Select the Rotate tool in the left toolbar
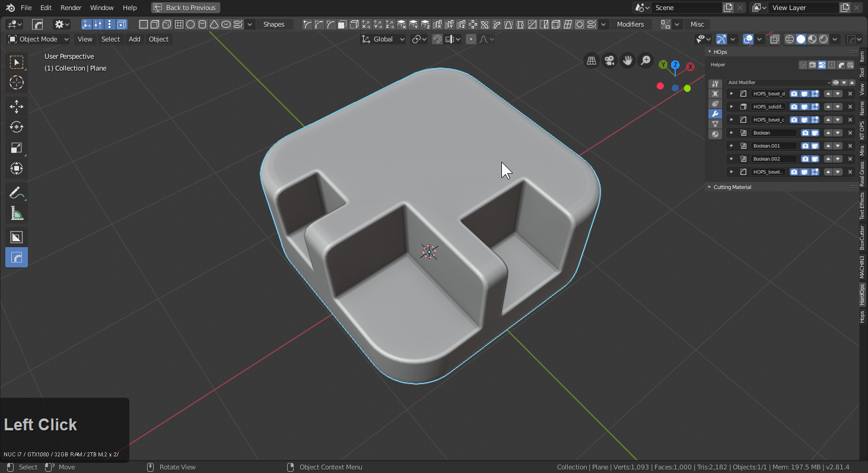The image size is (868, 473). pos(17,127)
